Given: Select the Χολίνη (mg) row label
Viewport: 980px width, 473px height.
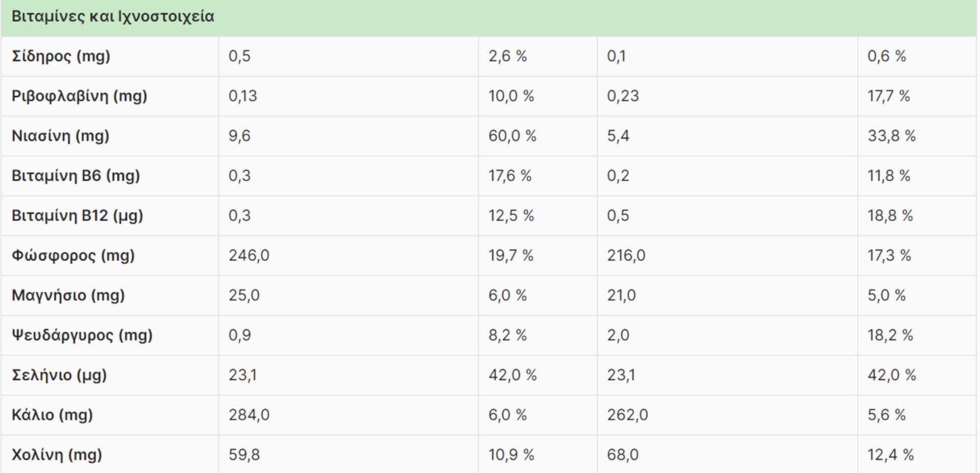Looking at the screenshot, I should pyautogui.click(x=57, y=455).
